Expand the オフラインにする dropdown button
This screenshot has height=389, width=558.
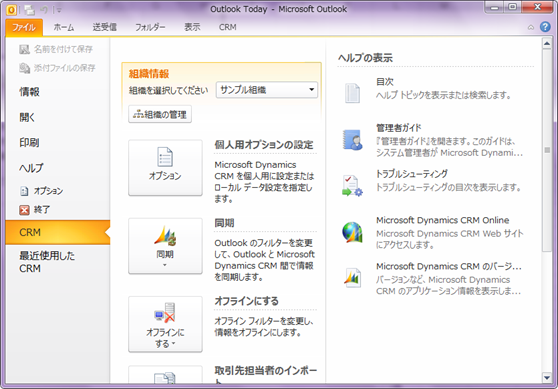[165, 324]
